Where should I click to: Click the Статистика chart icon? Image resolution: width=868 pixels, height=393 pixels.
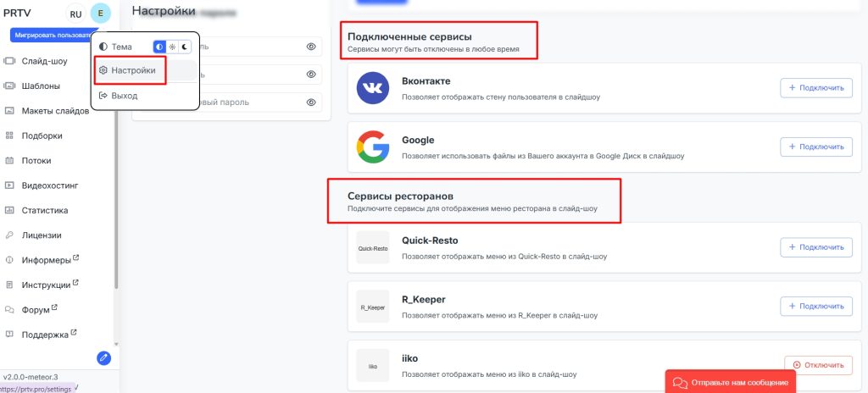click(10, 210)
